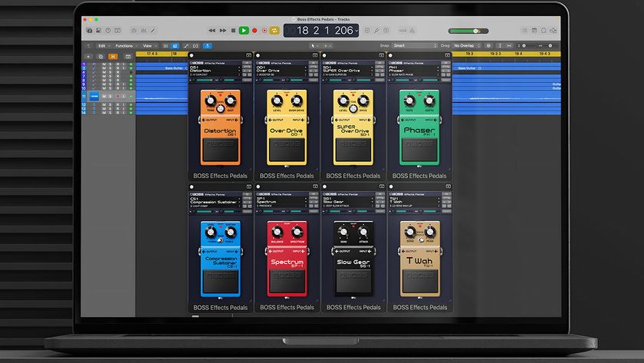Expand the View dropdown menu
Image resolution: width=644 pixels, height=363 pixels.
tap(148, 45)
